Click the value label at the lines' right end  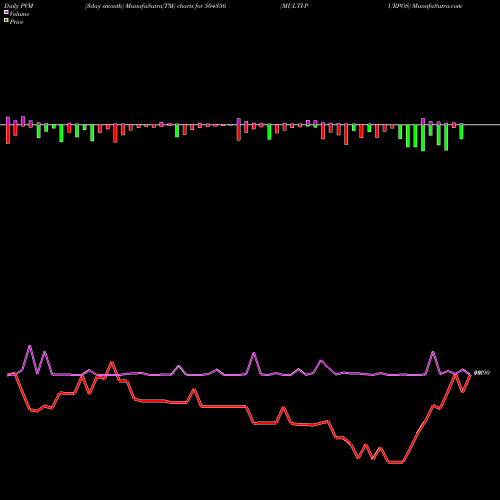[x=482, y=373]
